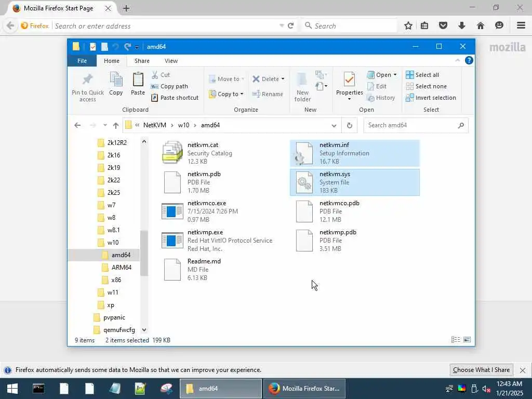Click the Search amd64 field

[416, 125]
